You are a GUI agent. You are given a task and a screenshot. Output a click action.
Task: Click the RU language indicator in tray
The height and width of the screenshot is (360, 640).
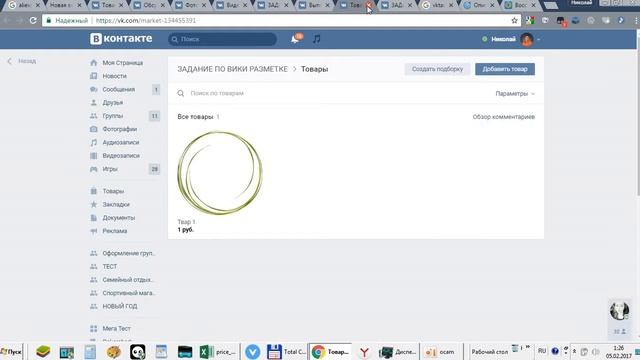point(542,351)
